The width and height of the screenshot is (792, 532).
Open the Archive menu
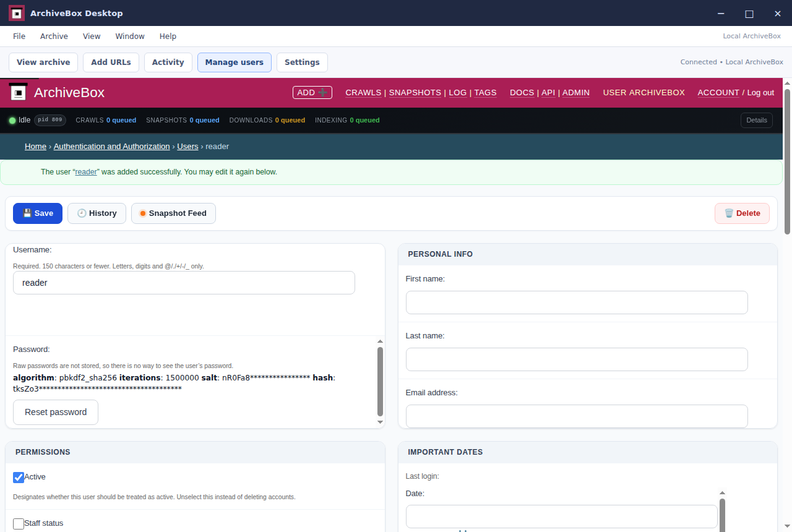pyautogui.click(x=54, y=36)
